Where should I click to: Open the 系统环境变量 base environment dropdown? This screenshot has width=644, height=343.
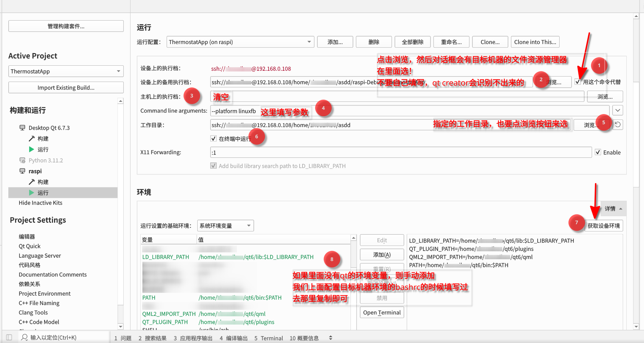[225, 226]
